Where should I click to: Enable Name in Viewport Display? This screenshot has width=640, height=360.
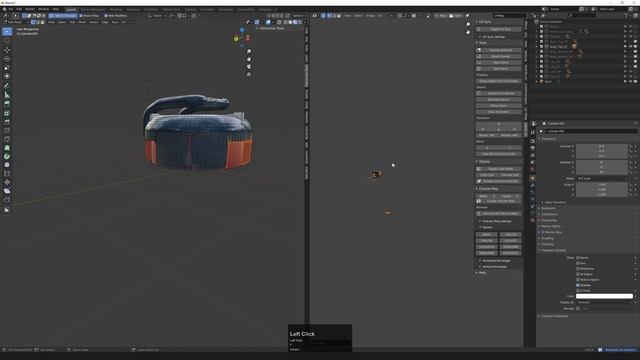[578, 258]
